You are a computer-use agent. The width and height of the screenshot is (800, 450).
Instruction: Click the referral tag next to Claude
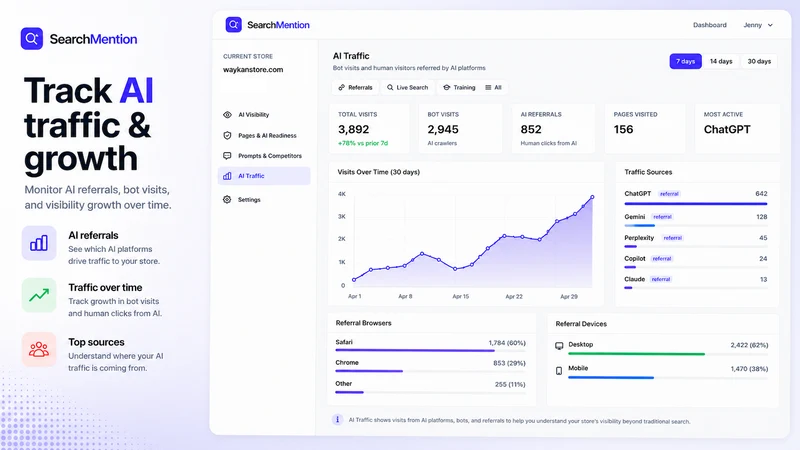[x=661, y=279]
